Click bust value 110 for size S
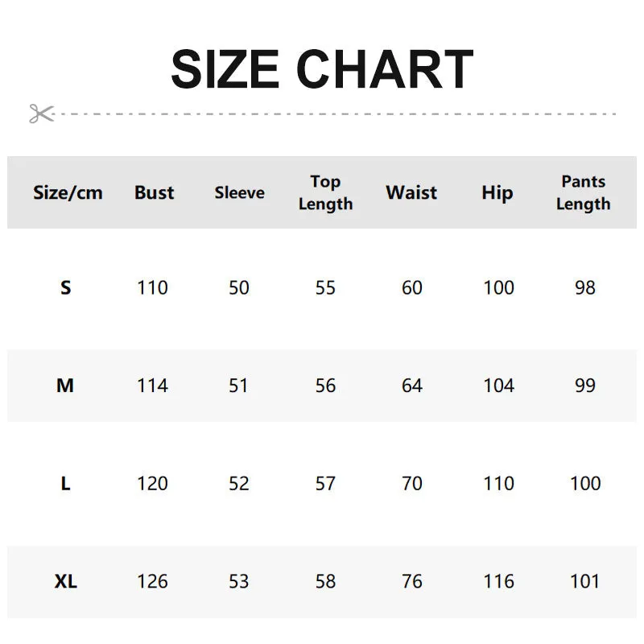Screen dimensions: 644x644 click(x=152, y=287)
